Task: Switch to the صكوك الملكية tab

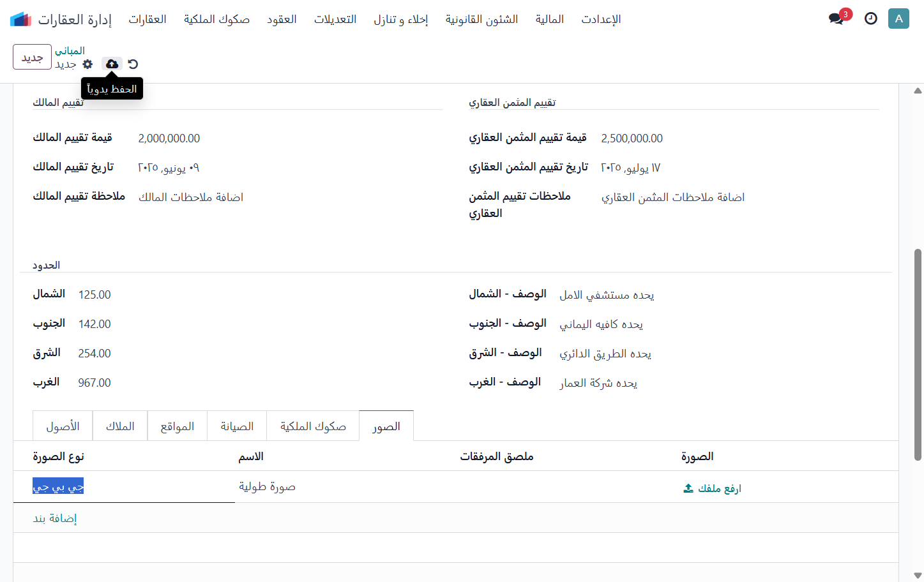Action: 313,426
